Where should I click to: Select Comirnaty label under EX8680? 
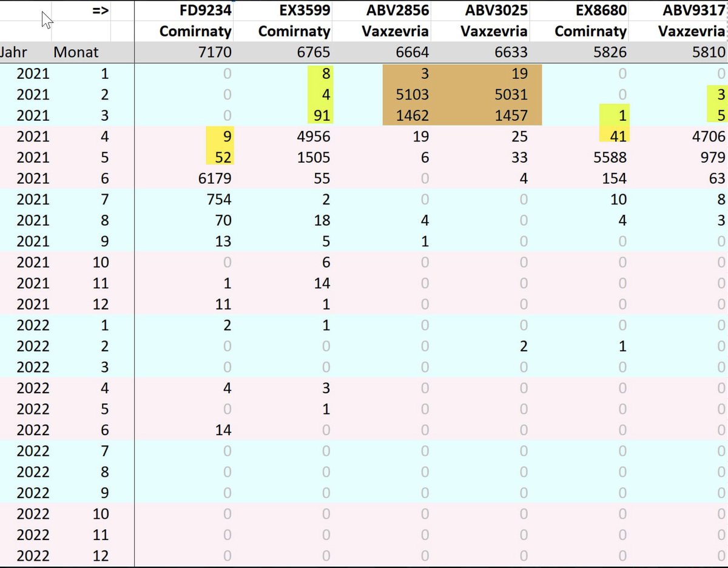click(590, 32)
